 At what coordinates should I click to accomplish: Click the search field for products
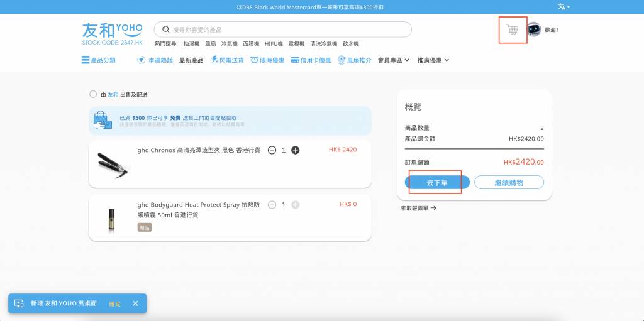point(282,30)
